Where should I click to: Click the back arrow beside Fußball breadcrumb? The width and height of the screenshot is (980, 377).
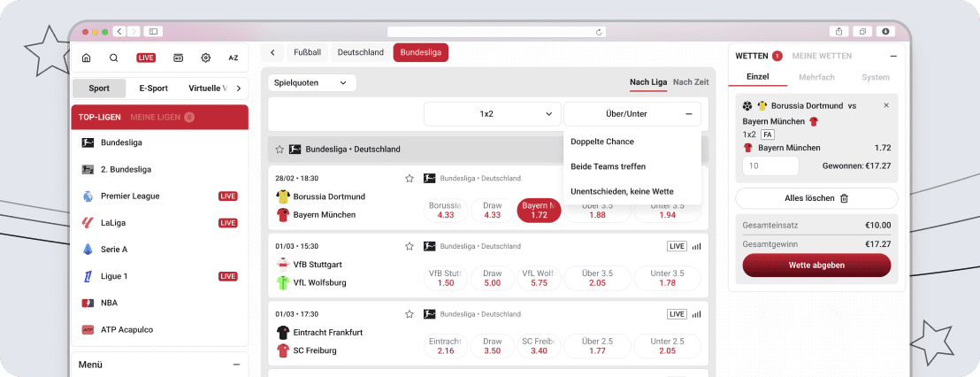[x=272, y=52]
